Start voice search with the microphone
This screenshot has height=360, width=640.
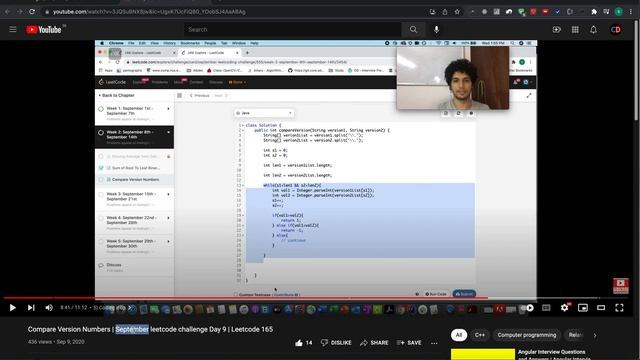[436, 29]
